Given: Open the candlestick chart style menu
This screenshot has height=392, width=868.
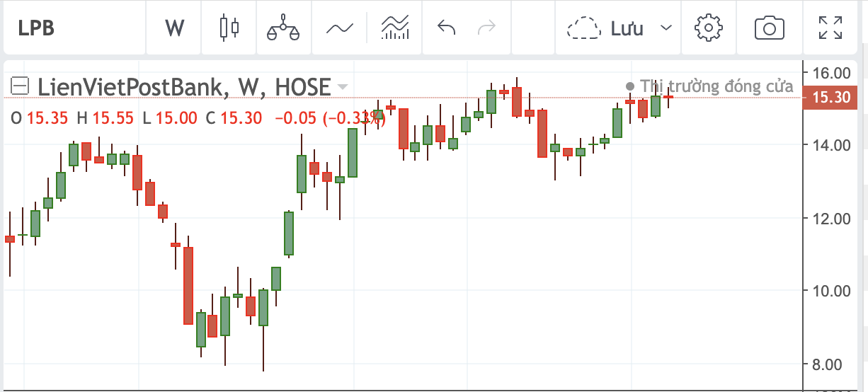Looking at the screenshot, I should [229, 28].
